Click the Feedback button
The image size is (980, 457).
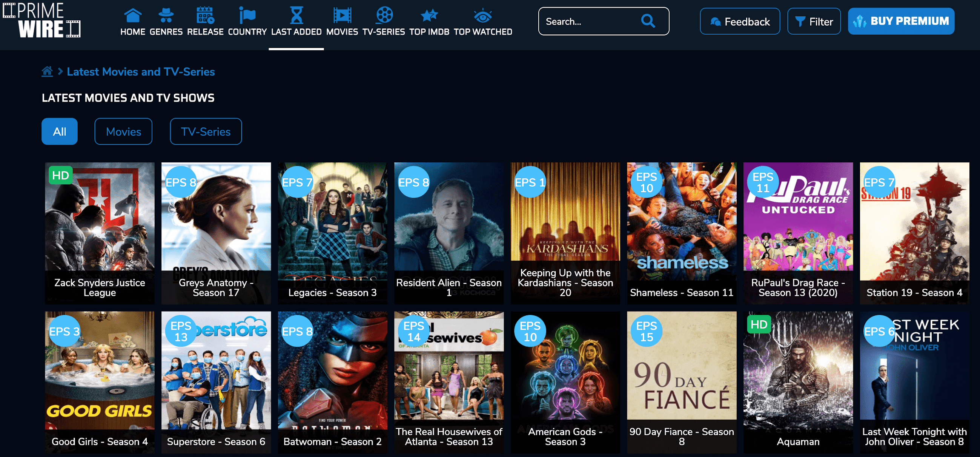[x=740, y=22]
